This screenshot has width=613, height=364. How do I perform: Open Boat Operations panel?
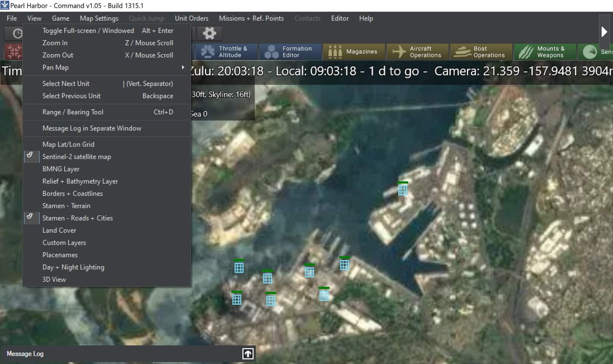[x=481, y=52]
